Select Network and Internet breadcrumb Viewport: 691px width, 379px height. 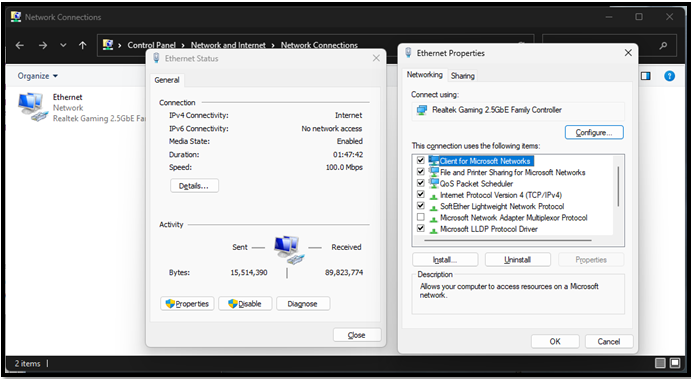point(228,45)
